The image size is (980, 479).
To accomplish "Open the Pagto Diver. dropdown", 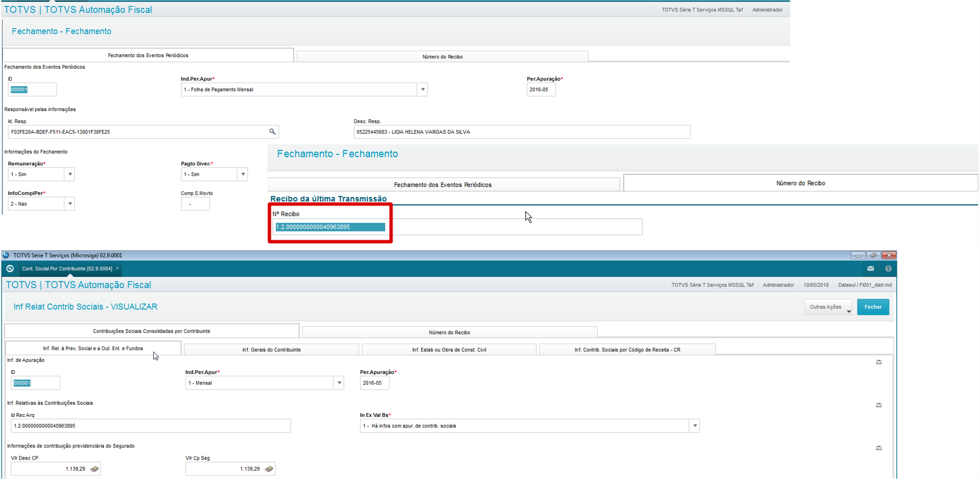I will coord(243,174).
